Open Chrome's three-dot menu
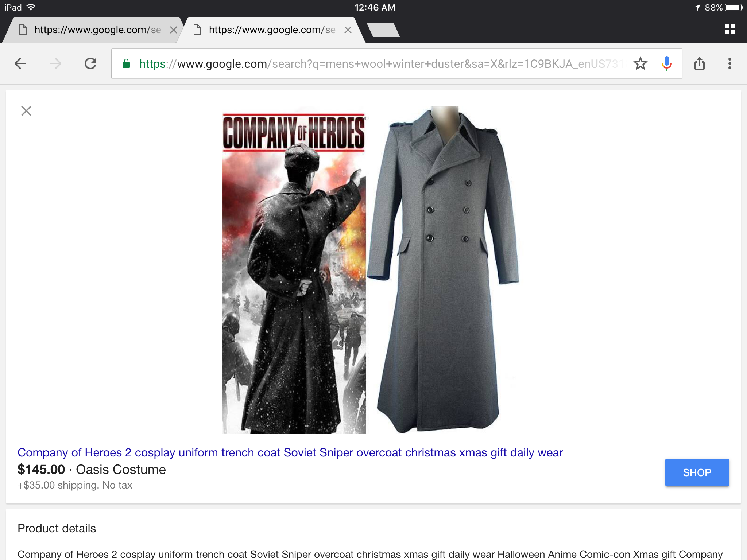This screenshot has width=747, height=560. click(x=729, y=63)
